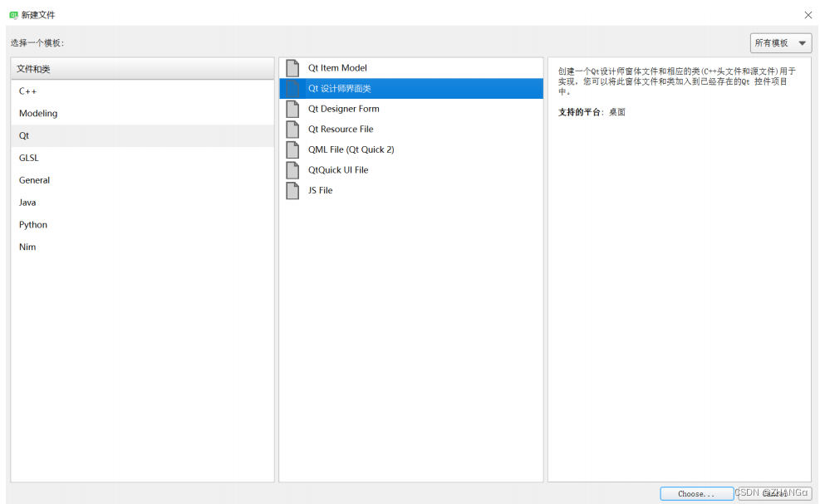
Task: Click the Qt Item Model file icon
Action: tap(292, 68)
